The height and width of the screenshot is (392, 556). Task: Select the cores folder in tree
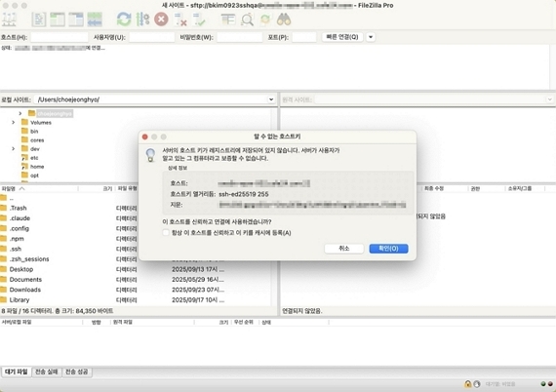coord(37,140)
